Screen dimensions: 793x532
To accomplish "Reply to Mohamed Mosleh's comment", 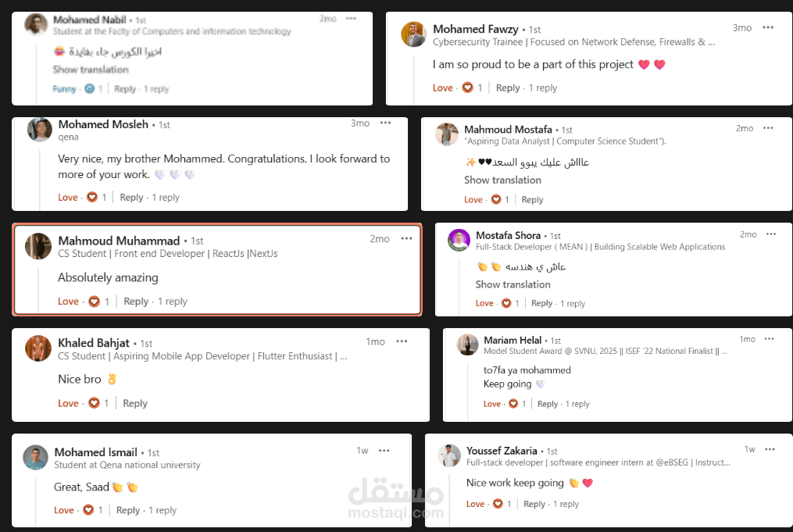I will pyautogui.click(x=131, y=198).
